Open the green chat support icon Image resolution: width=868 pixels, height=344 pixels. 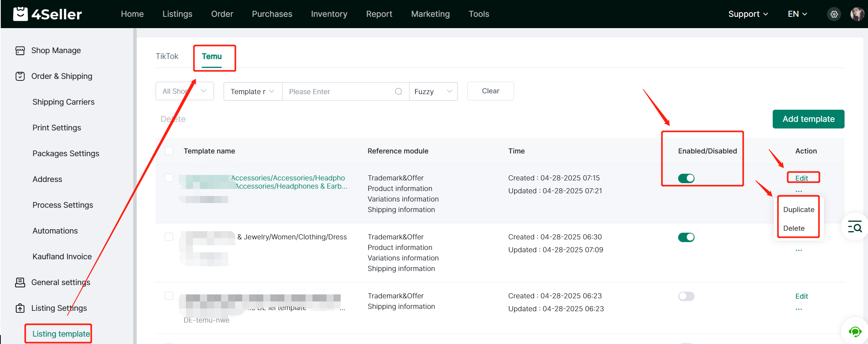855,332
